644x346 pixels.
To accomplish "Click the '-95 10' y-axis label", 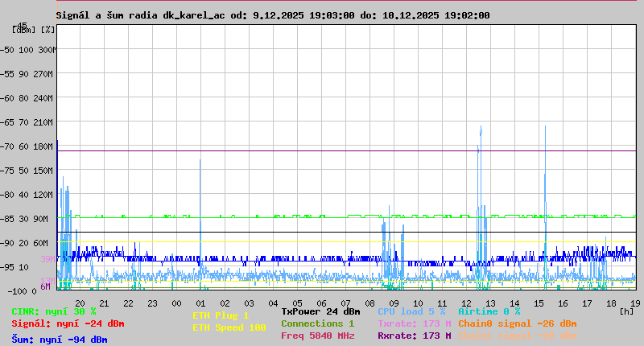I will [x=14, y=268].
